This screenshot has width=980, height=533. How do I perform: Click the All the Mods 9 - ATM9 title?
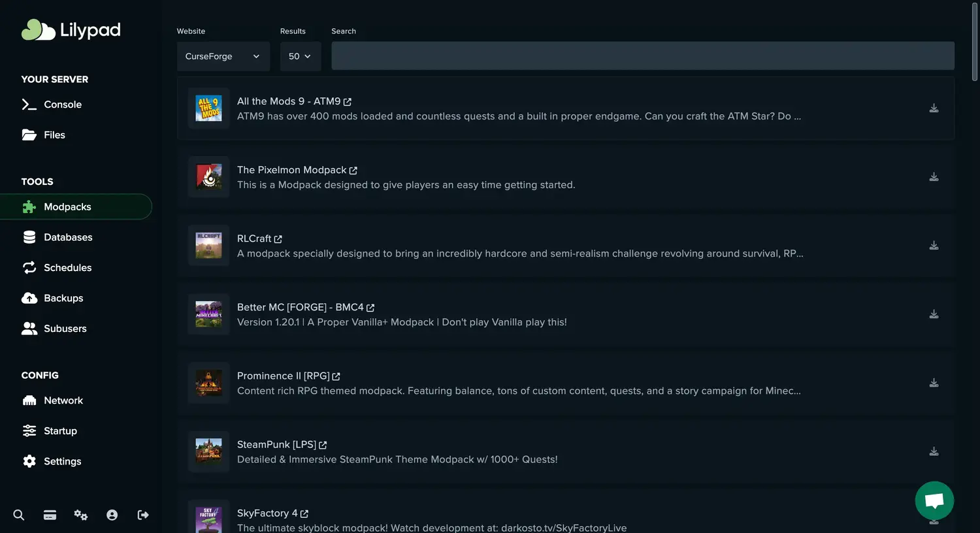click(x=289, y=101)
